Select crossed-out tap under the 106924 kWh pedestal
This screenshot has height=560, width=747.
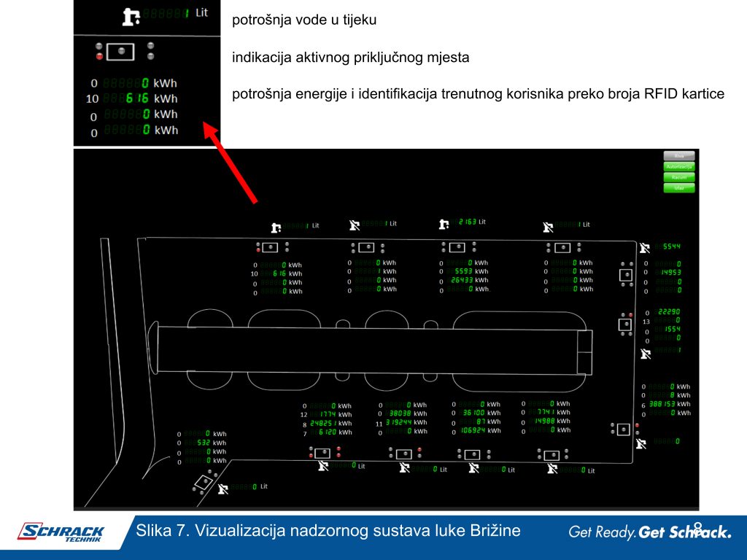(x=473, y=468)
